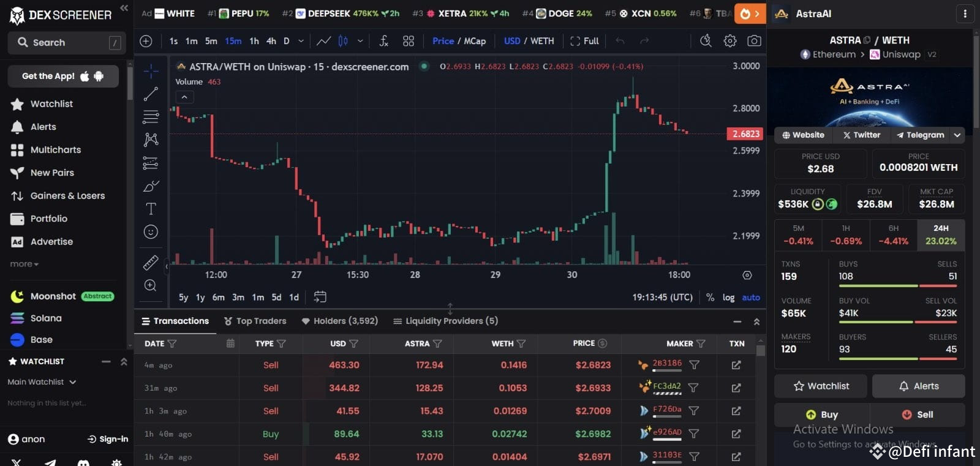Expand the more sidebar menu
Image resolution: width=980 pixels, height=466 pixels.
tap(24, 264)
